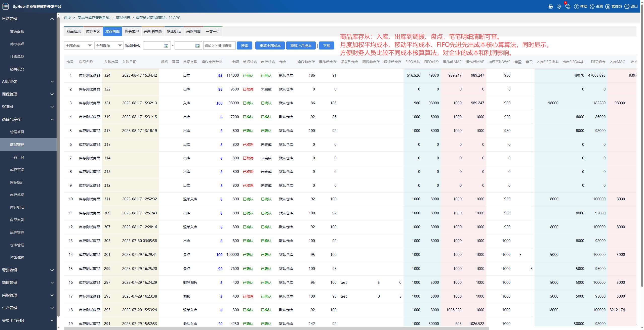
Task: Click the keyword search input field
Action: click(x=219, y=46)
